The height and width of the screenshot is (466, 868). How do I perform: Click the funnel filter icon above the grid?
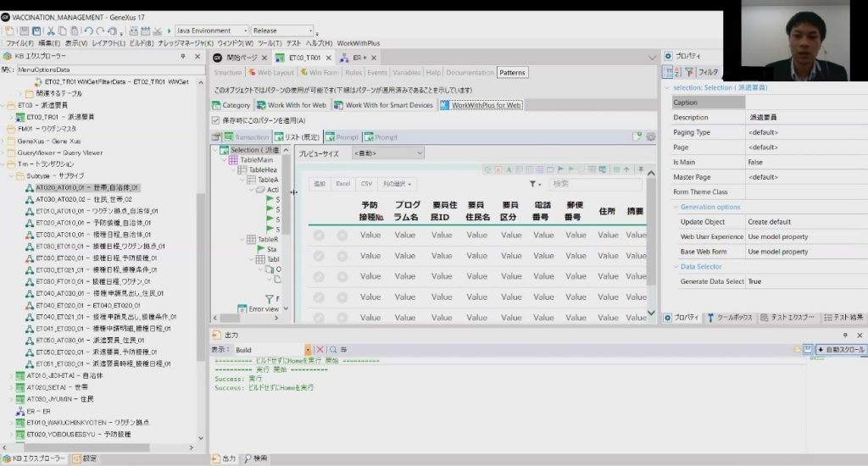coord(532,184)
